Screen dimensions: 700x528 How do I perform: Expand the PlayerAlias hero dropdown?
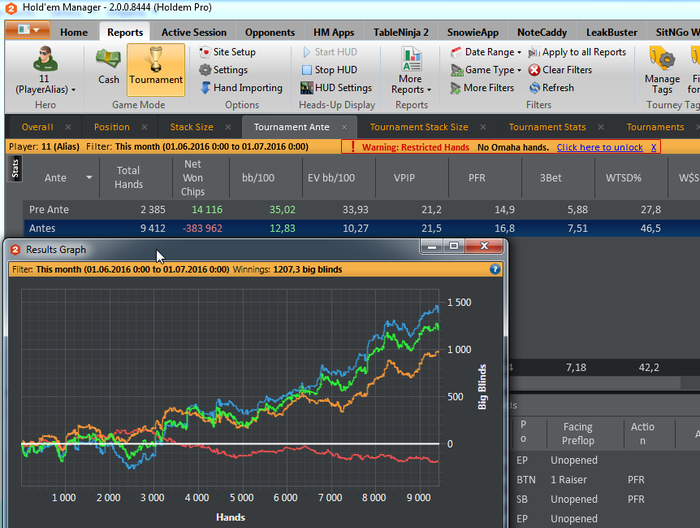click(73, 90)
